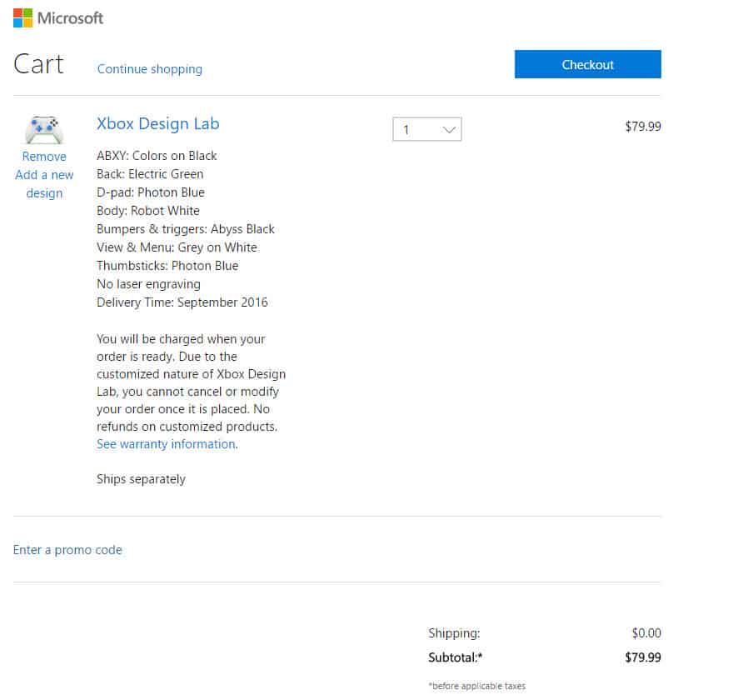
Task: Select the Cart page heading
Action: pyautogui.click(x=38, y=64)
